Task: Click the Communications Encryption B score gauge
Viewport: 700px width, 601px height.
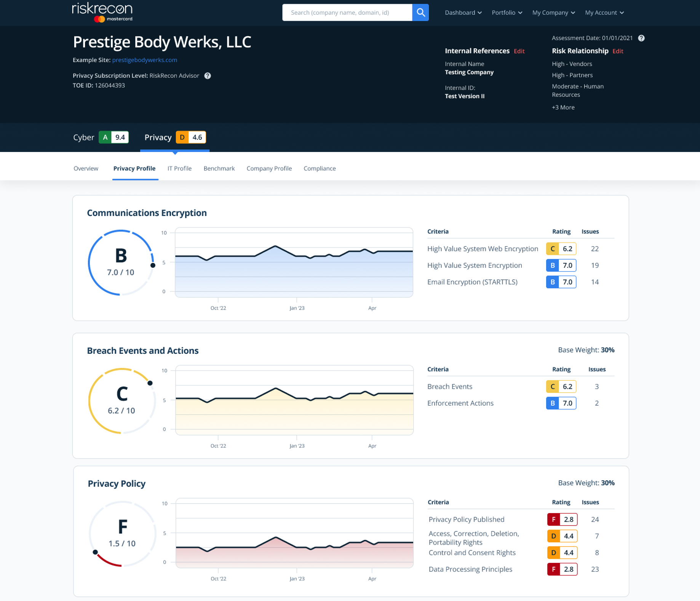Action: 121,262
